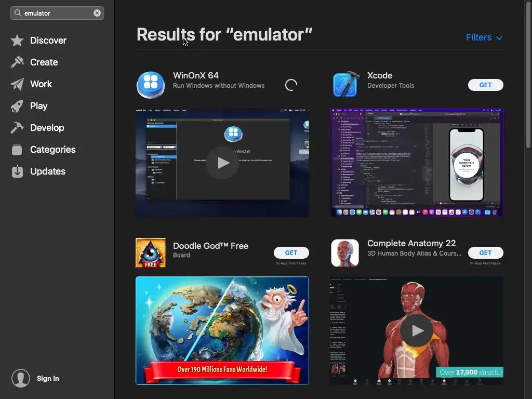Go to the Play section
Screen dimensions: 532x399
pyautogui.click(x=38, y=106)
